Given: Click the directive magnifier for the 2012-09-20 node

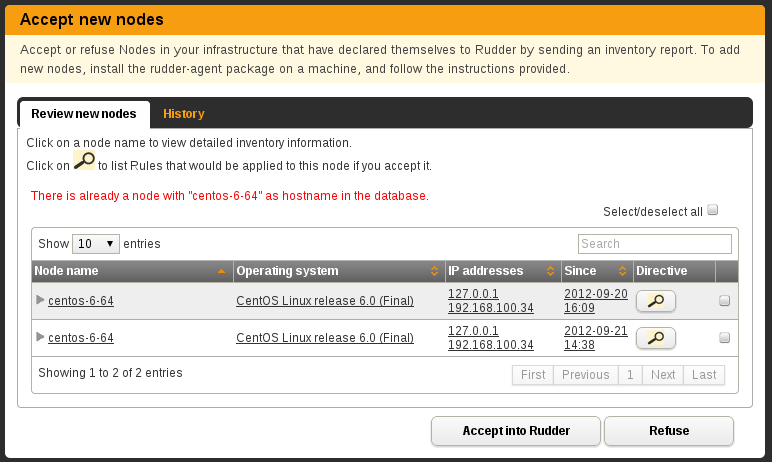Looking at the screenshot, I should tap(655, 301).
